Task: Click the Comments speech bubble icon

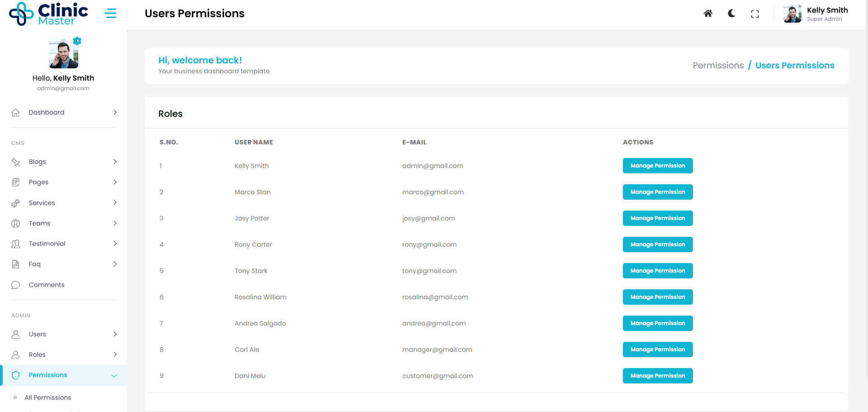Action: coord(16,285)
